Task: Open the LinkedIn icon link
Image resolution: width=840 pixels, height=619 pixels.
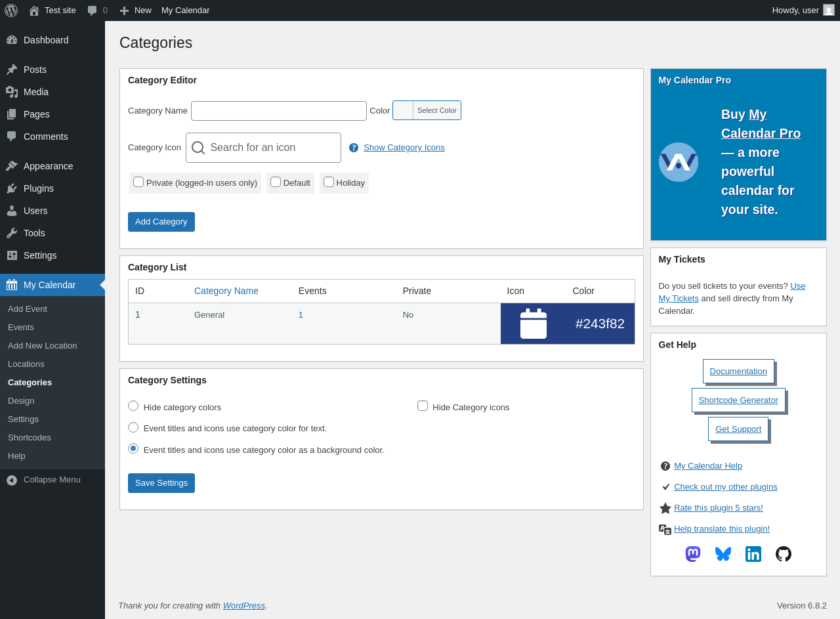Action: (x=753, y=554)
